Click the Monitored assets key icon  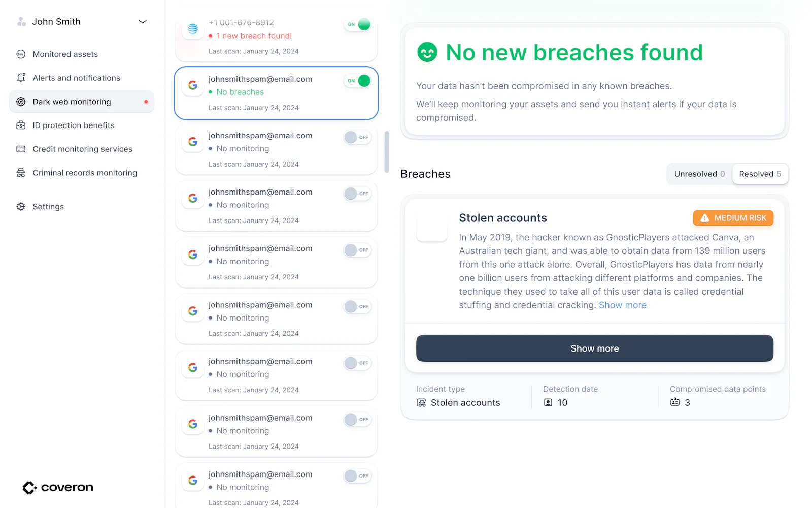(x=21, y=54)
